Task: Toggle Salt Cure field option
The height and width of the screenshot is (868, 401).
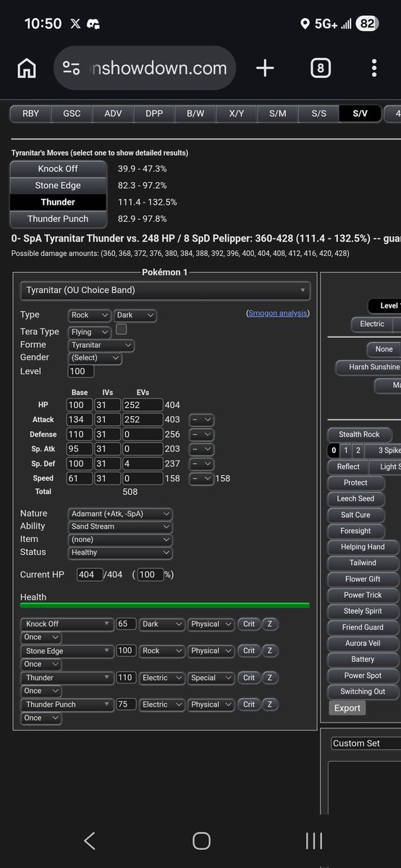Action: tap(355, 515)
